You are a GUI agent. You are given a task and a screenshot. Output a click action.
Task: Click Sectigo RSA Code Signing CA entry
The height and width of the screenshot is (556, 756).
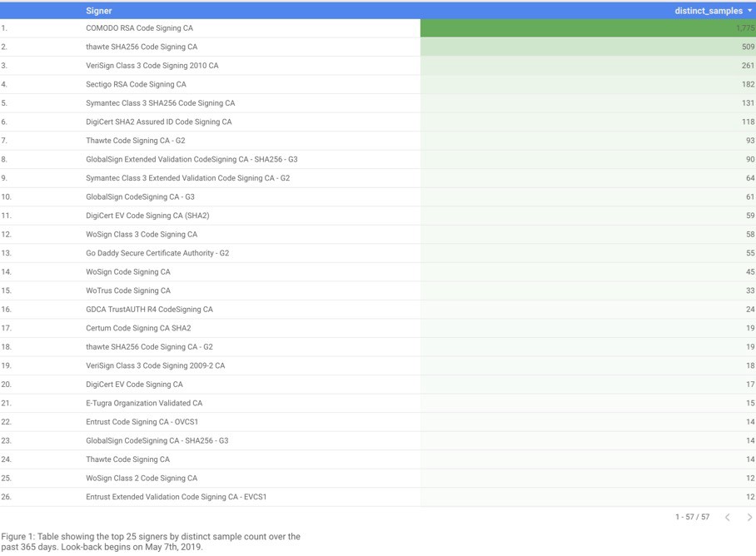coord(136,84)
